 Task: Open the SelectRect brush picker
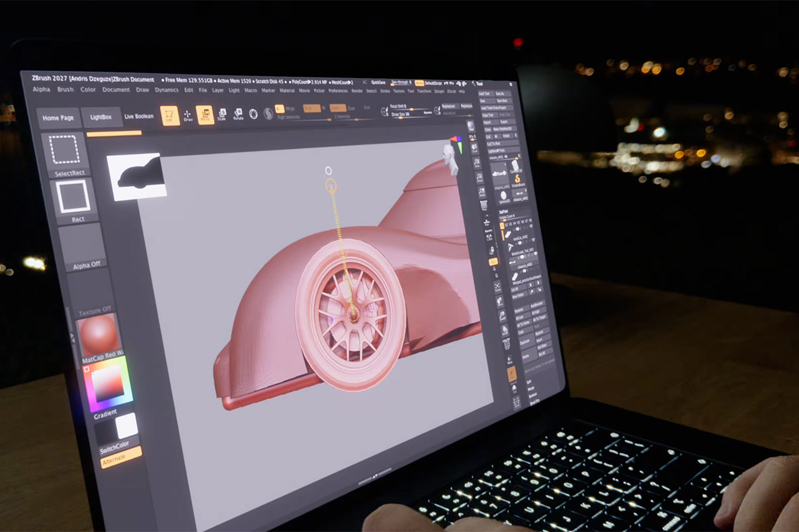[65, 154]
